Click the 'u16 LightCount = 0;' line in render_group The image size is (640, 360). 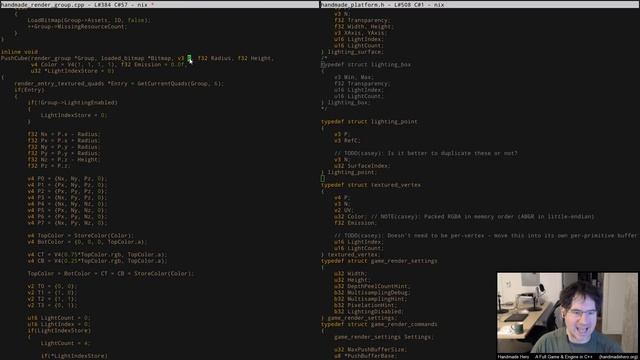(59, 318)
